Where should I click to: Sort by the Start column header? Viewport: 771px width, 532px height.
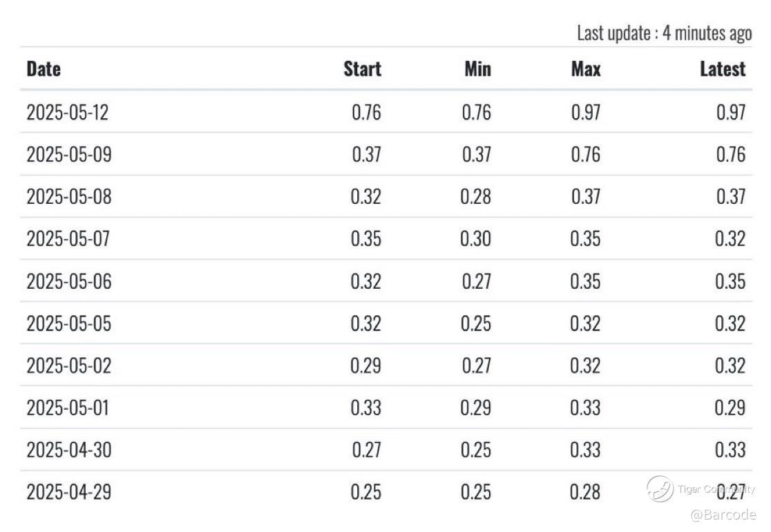362,69
